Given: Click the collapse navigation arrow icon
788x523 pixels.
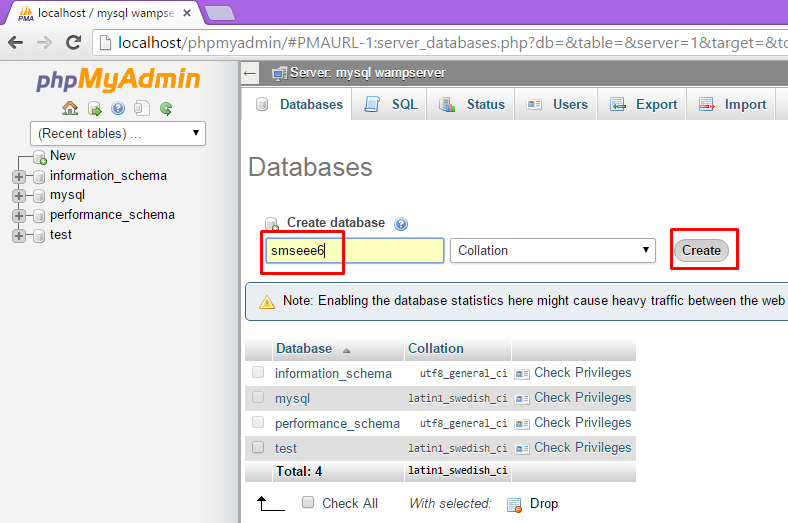Looking at the screenshot, I should click(250, 73).
